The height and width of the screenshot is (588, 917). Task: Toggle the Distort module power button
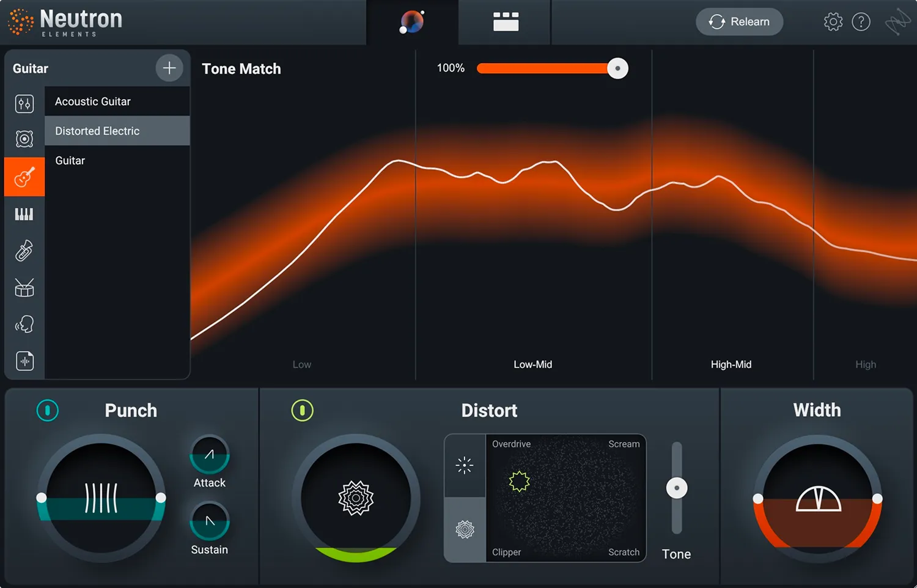coord(302,410)
